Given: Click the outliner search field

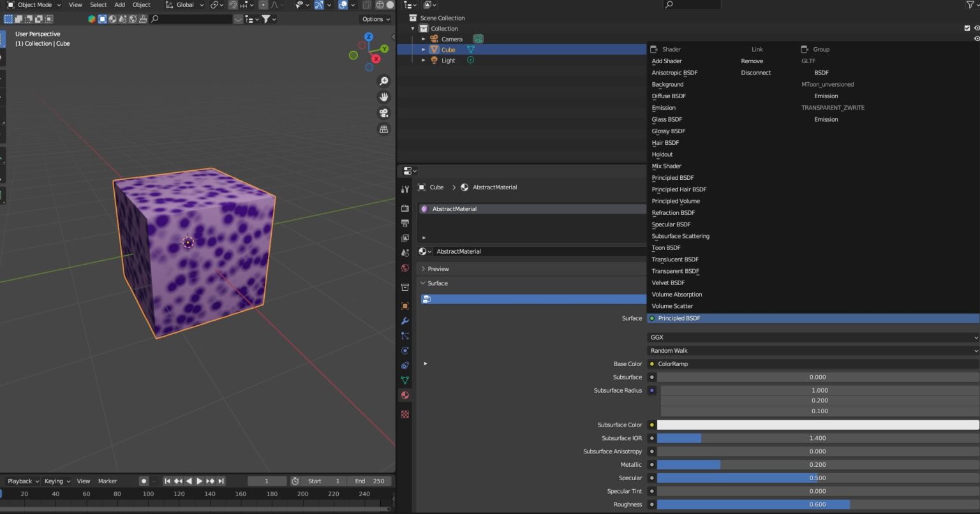Looking at the screenshot, I should tap(692, 5).
